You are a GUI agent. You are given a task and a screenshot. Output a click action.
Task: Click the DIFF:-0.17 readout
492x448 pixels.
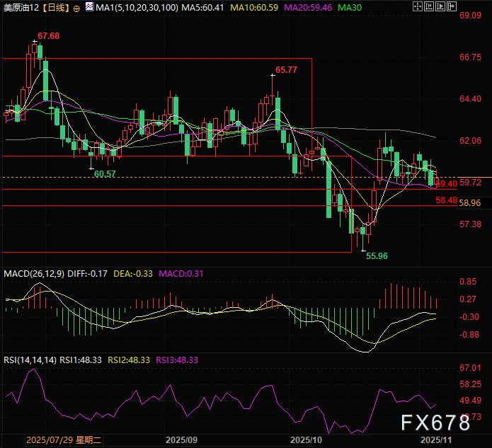[88, 273]
